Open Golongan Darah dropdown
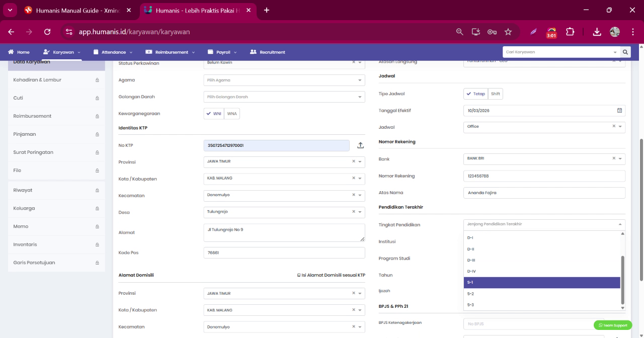 point(284,97)
